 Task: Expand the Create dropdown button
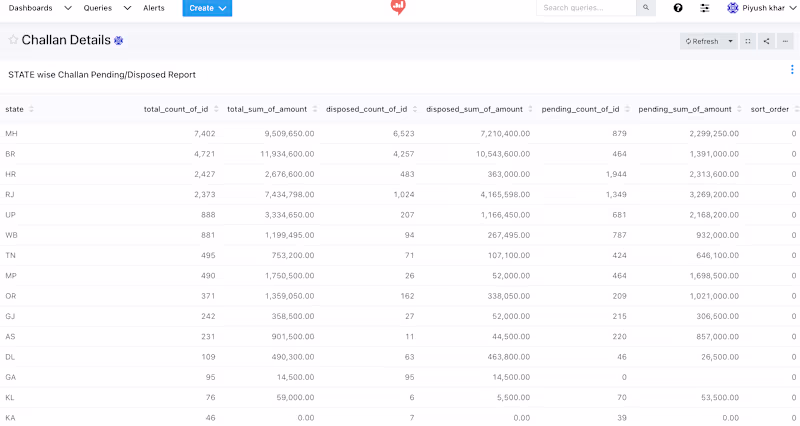tap(207, 8)
